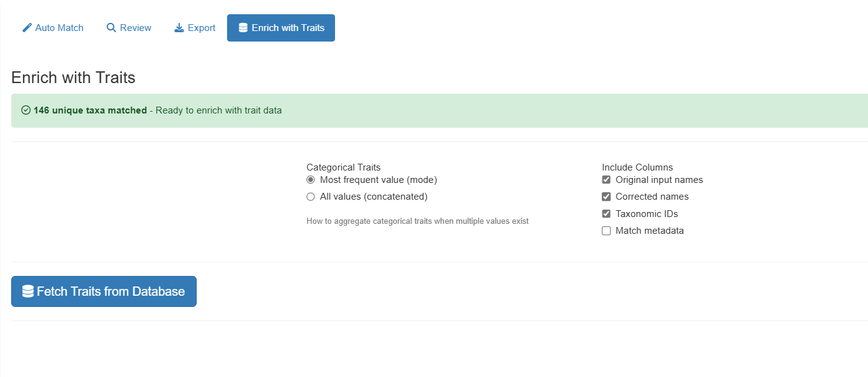Open the Review tab

129,28
